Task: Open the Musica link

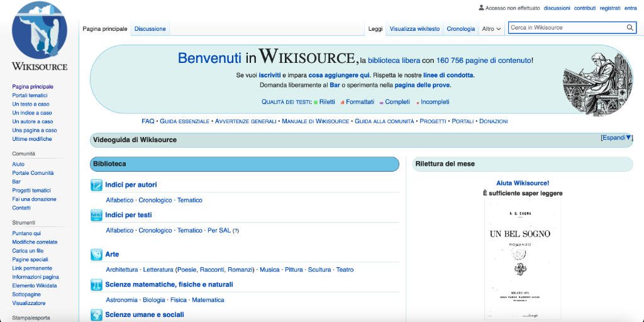Action: (x=269, y=270)
